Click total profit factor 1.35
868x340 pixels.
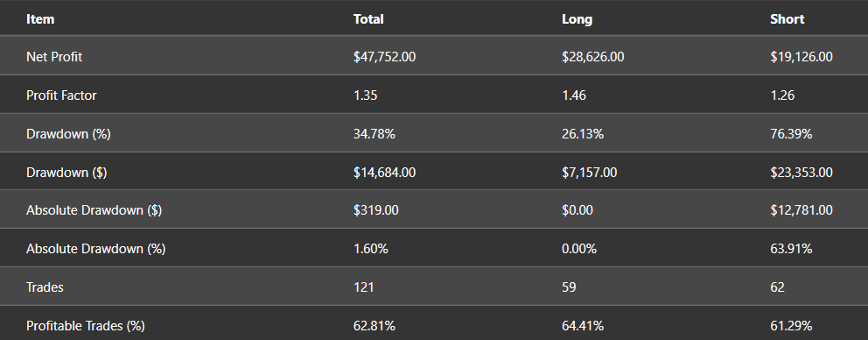point(365,96)
